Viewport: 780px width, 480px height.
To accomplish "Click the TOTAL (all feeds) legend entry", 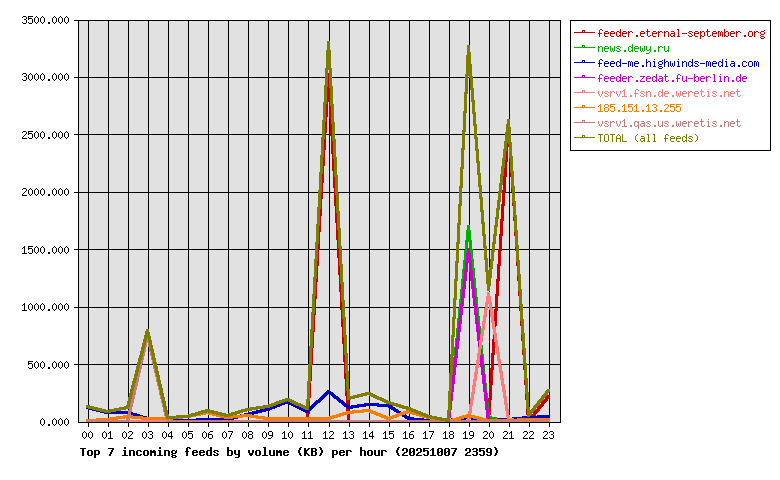I will pos(637,138).
